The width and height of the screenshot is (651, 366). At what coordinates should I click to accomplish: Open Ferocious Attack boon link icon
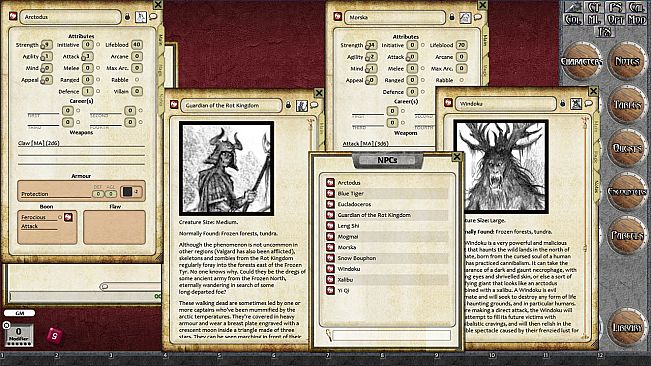coord(68,217)
